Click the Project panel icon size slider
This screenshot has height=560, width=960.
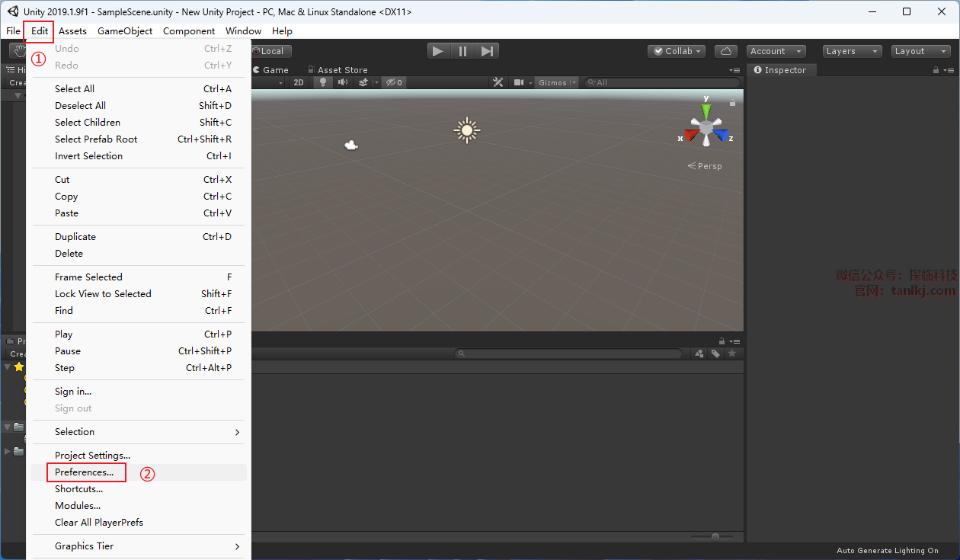click(715, 536)
